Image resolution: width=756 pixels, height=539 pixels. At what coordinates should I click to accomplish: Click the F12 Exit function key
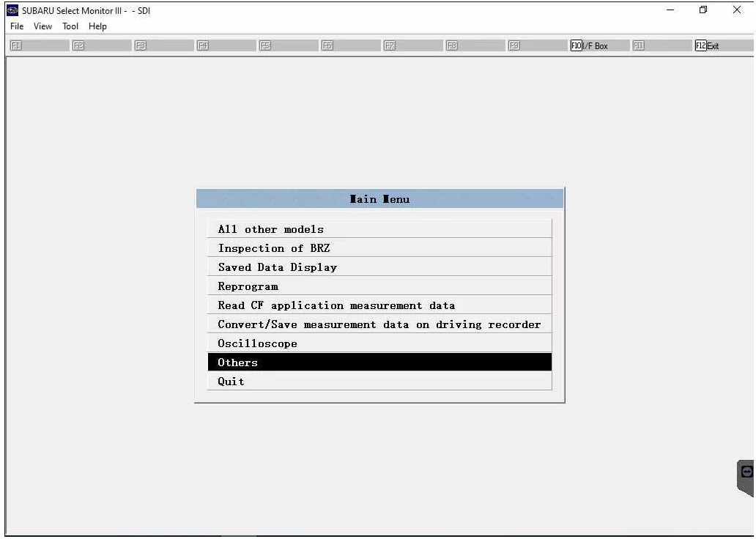(x=723, y=46)
